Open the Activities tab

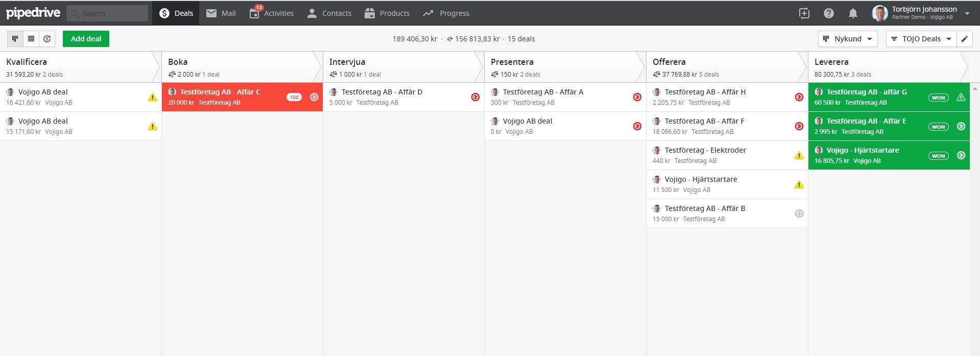[x=271, y=13]
